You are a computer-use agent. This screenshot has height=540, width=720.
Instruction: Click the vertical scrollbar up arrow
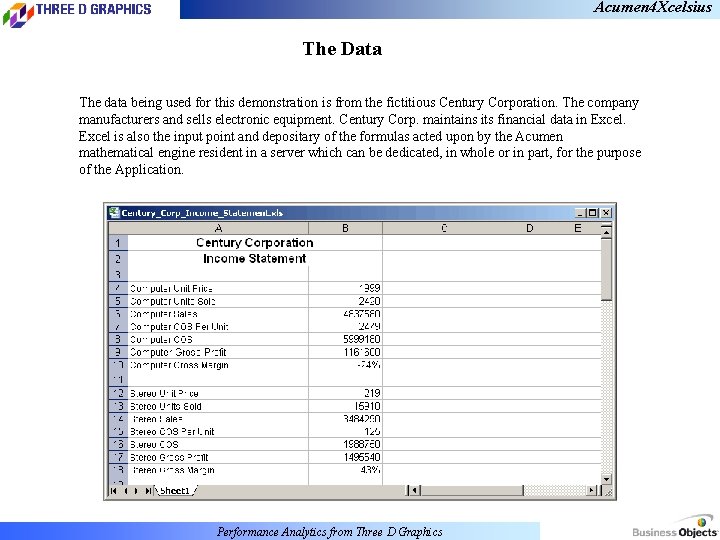[606, 232]
